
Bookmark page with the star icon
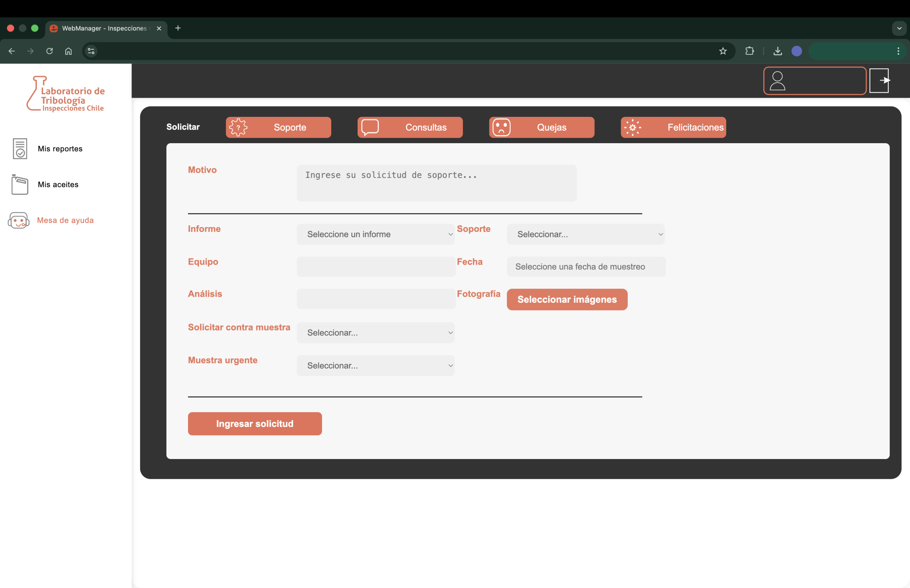click(723, 51)
